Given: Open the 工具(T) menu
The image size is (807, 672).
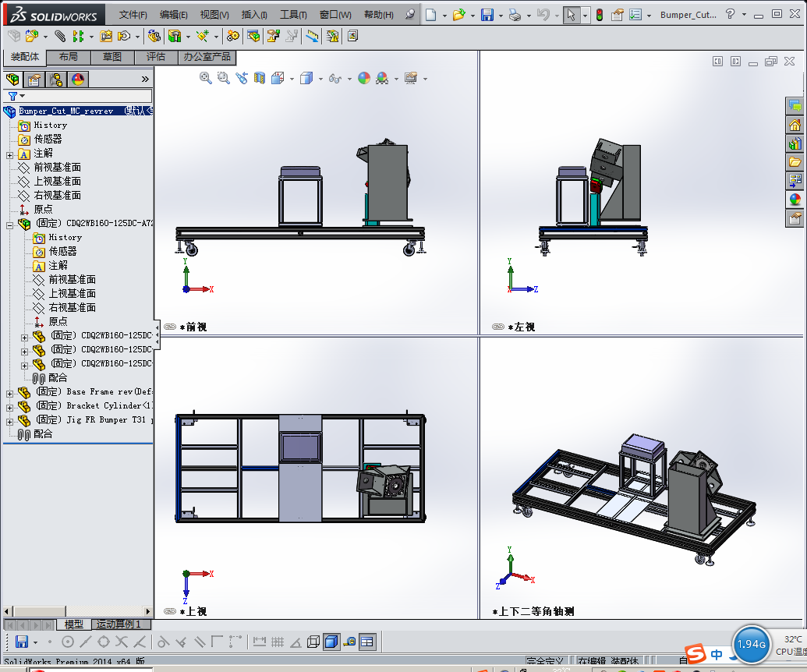Looking at the screenshot, I should point(293,15).
